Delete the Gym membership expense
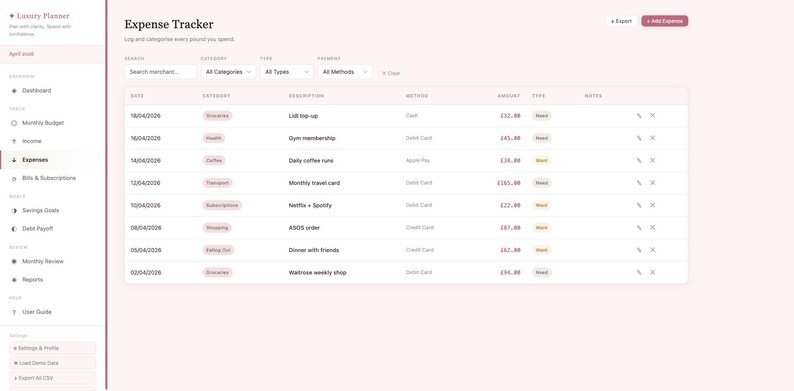This screenshot has width=794, height=391. pos(653,138)
